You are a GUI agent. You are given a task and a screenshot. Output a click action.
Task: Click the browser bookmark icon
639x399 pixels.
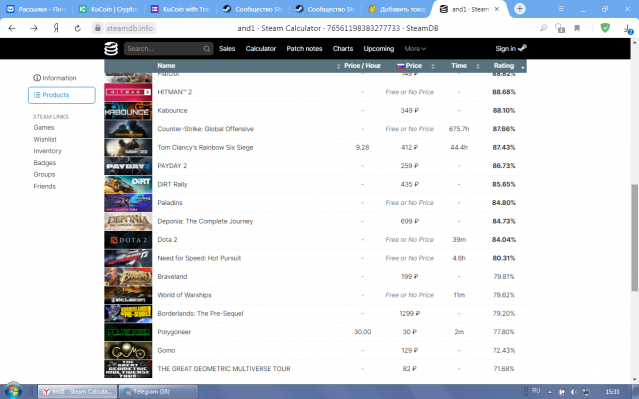pyautogui.click(x=577, y=28)
